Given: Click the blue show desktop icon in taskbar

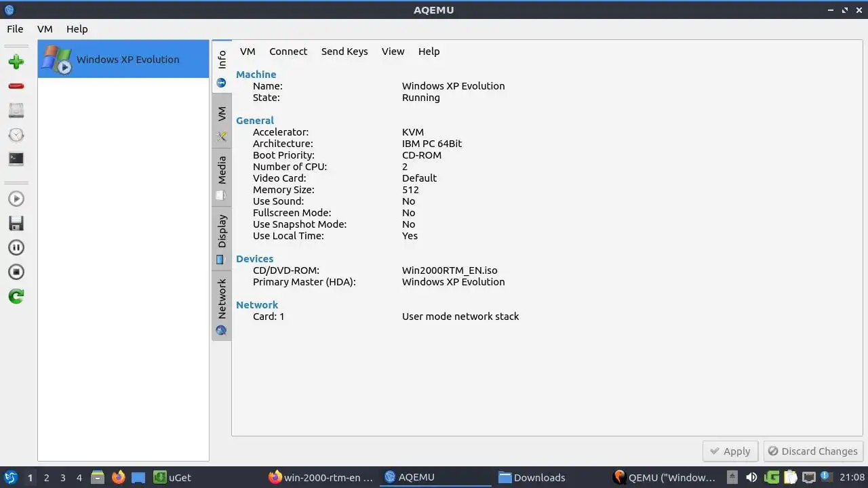Looking at the screenshot, I should click(x=138, y=477).
